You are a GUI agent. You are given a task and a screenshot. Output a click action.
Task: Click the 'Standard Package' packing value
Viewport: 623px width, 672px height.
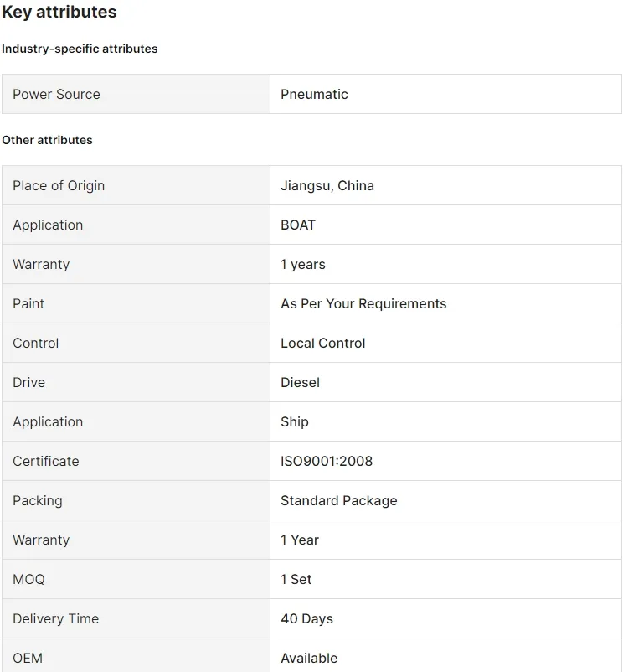(339, 500)
